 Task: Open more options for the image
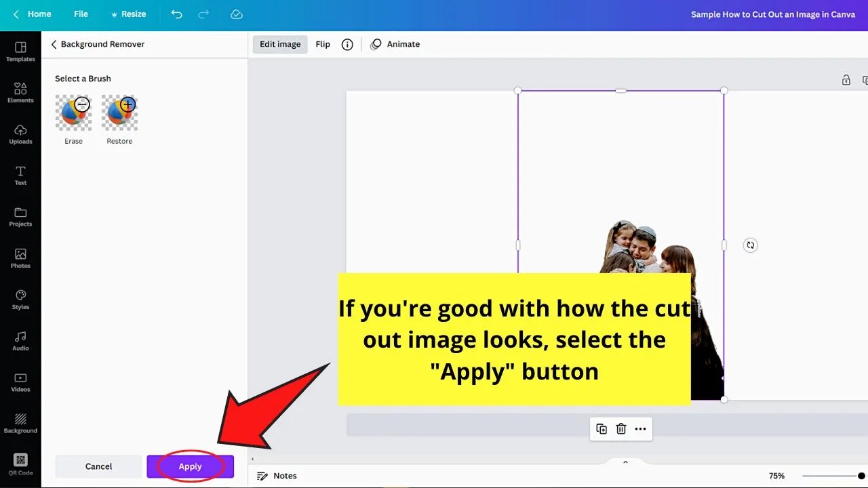(639, 428)
